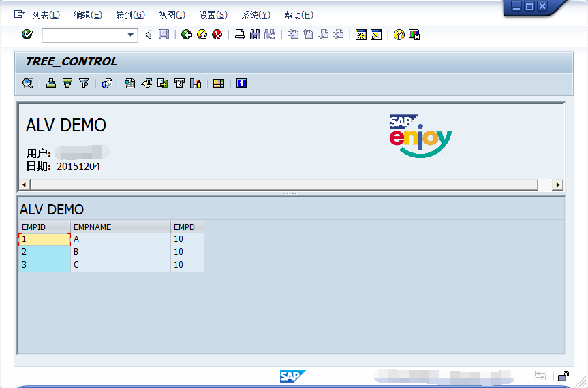Screen dimensions: 588x388
Task: Open the 列表(L) menu
Action: point(46,15)
